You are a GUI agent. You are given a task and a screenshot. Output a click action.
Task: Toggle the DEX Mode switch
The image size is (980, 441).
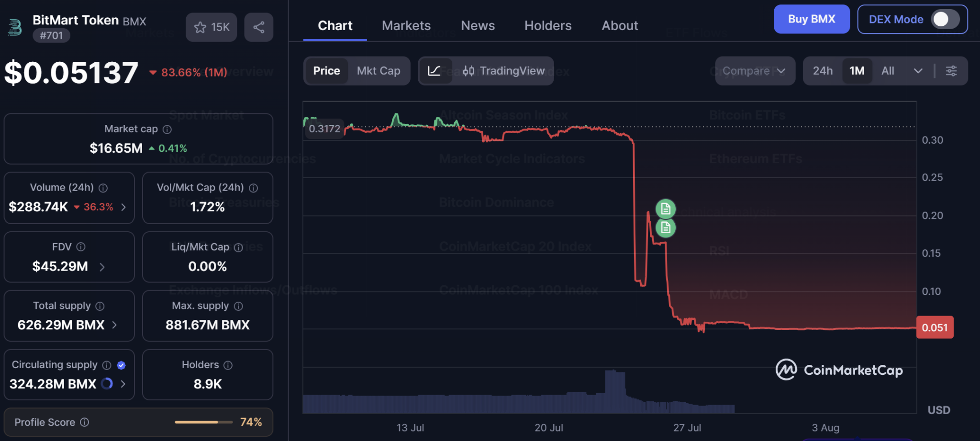(x=945, y=19)
